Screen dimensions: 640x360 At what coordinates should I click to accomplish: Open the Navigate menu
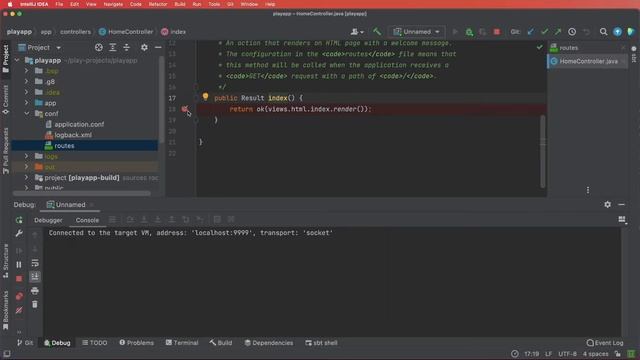click(x=113, y=4)
